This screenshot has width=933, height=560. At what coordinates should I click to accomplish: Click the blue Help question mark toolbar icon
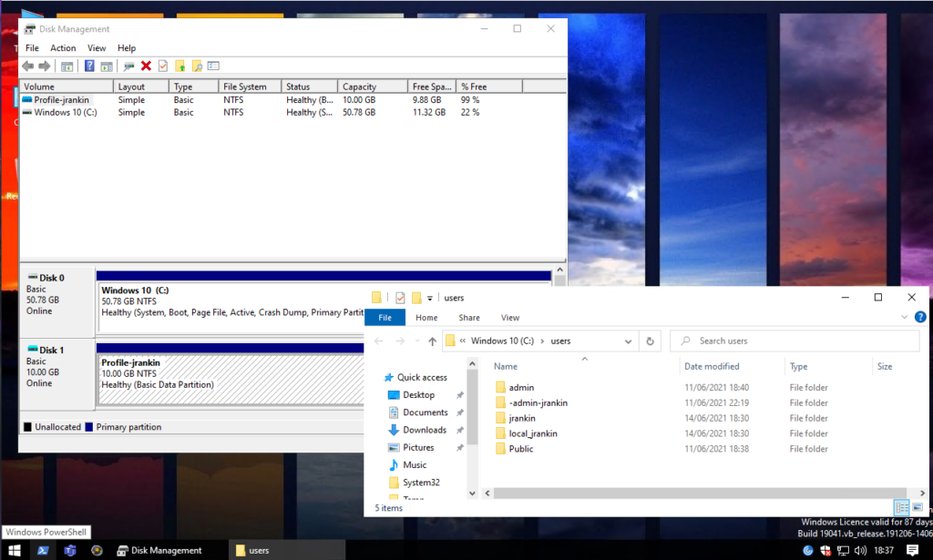pos(89,66)
